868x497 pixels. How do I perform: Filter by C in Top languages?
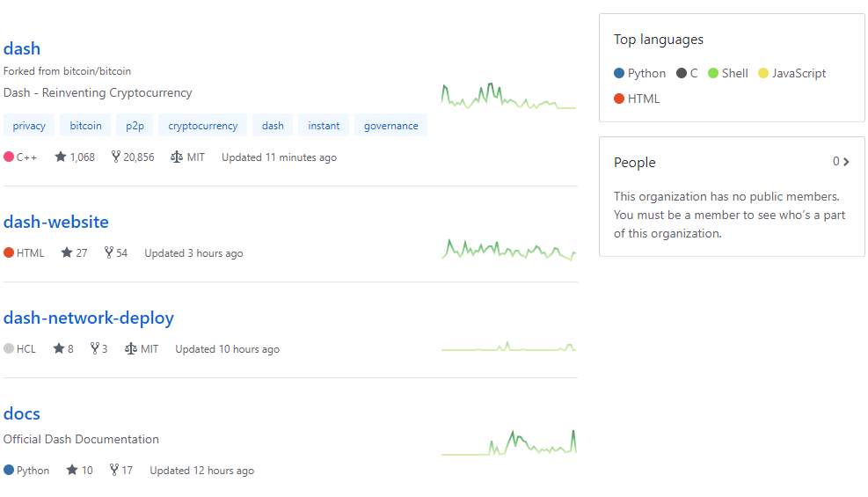click(x=687, y=73)
